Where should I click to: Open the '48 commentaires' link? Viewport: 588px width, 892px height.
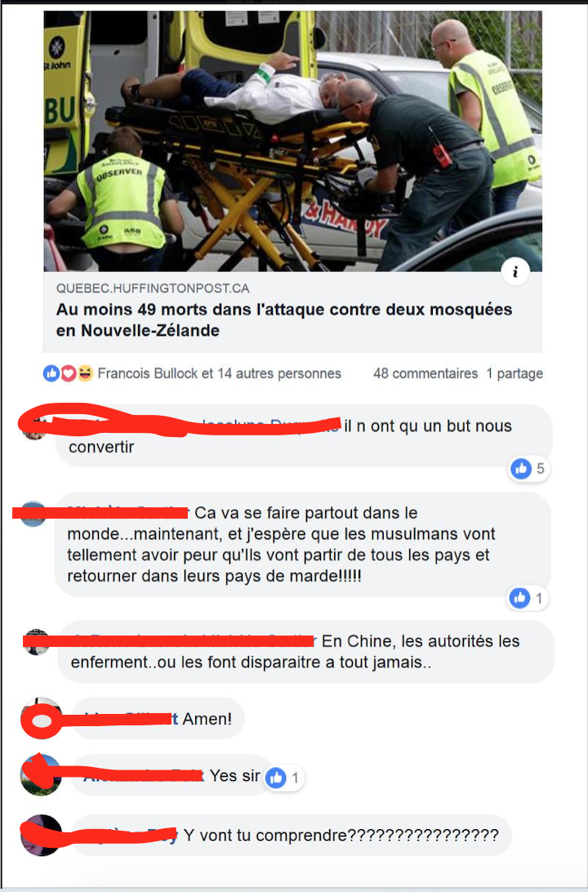pyautogui.click(x=425, y=374)
